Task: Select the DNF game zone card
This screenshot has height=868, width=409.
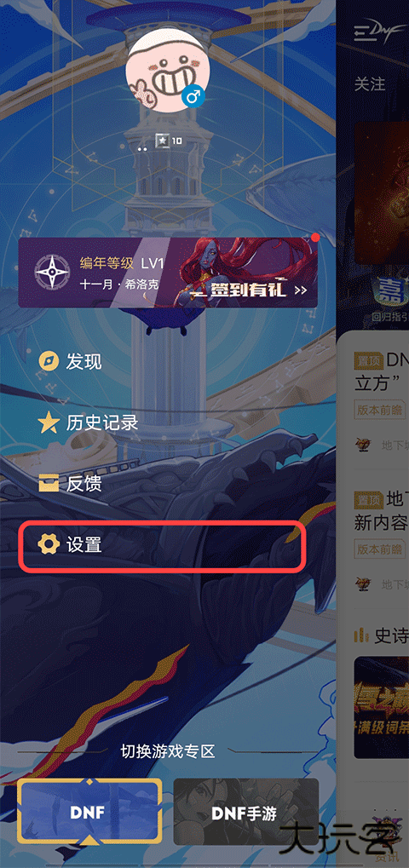Action: [x=89, y=812]
